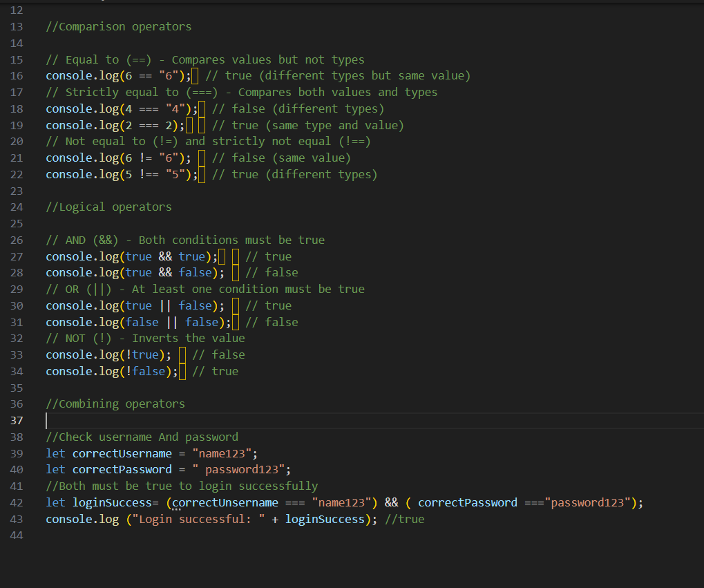Click loginSuccess inside the console.log on line 43
This screenshot has height=588, width=704.
[325, 519]
